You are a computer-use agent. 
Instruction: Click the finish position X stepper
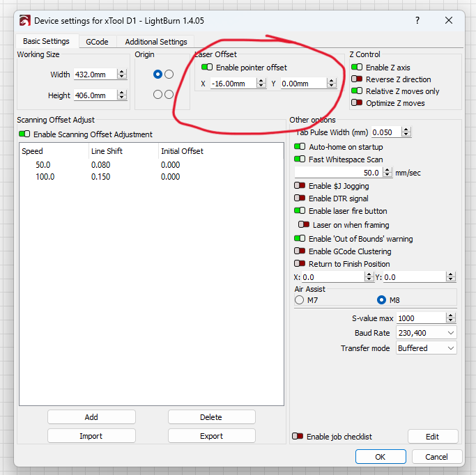click(369, 277)
